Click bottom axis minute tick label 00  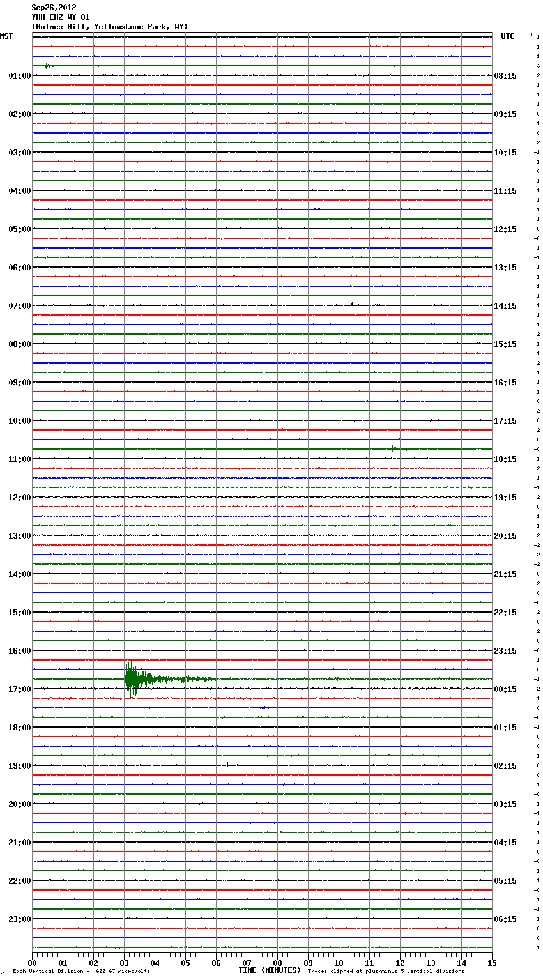(x=32, y=963)
